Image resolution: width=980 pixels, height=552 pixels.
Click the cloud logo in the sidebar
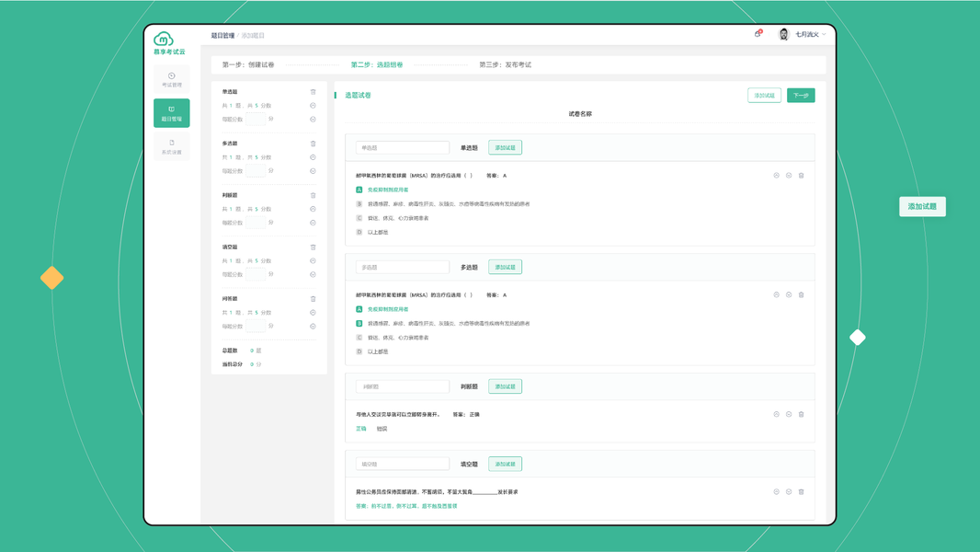click(x=164, y=40)
